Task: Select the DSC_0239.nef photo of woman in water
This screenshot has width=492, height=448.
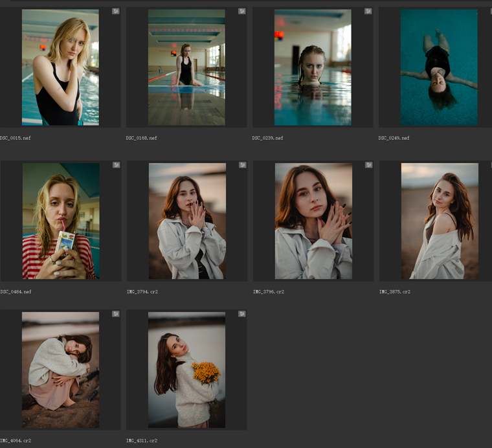Action: [313, 67]
